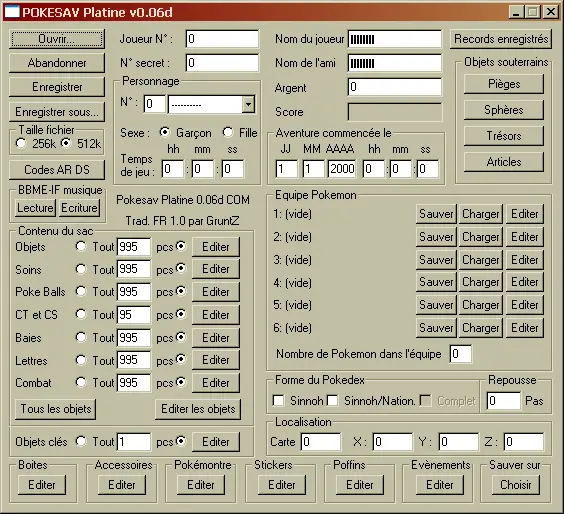Check the Sinnoh Pokedex checkbox
The width and height of the screenshot is (564, 514).
pyautogui.click(x=278, y=400)
